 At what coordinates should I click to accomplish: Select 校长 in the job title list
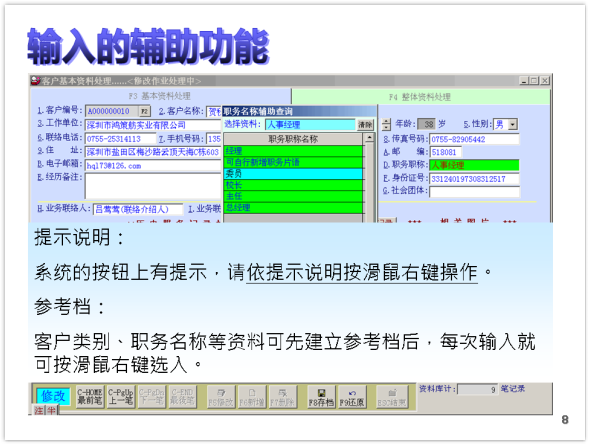[x=293, y=185]
